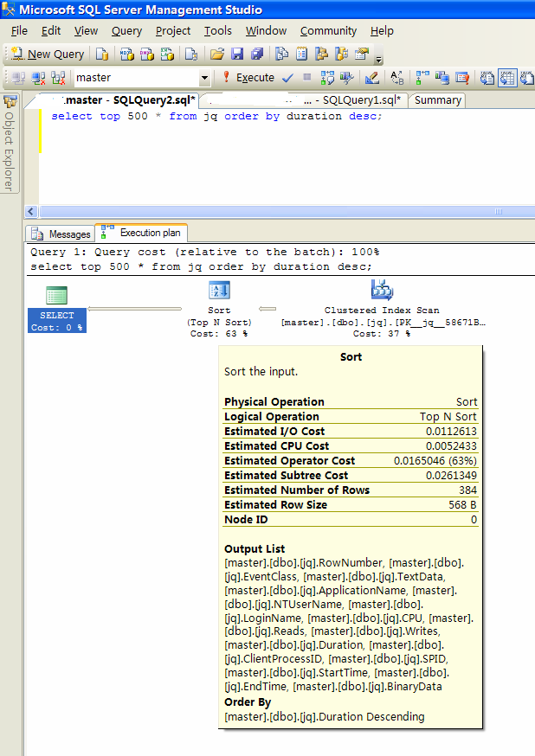Switch to the Summary tab

click(437, 100)
